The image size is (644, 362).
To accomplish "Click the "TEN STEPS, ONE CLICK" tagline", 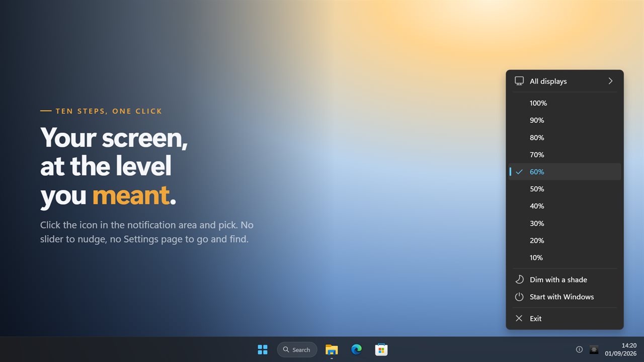I will [x=109, y=111].
